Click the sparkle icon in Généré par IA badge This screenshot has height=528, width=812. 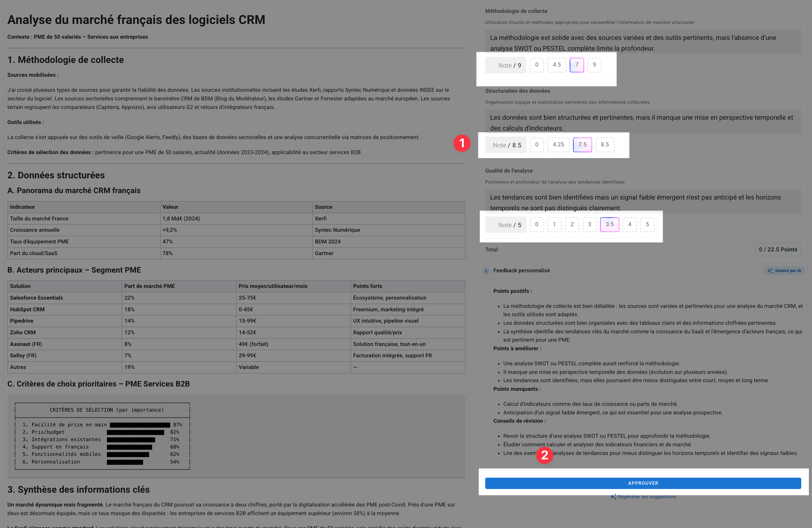tap(770, 270)
